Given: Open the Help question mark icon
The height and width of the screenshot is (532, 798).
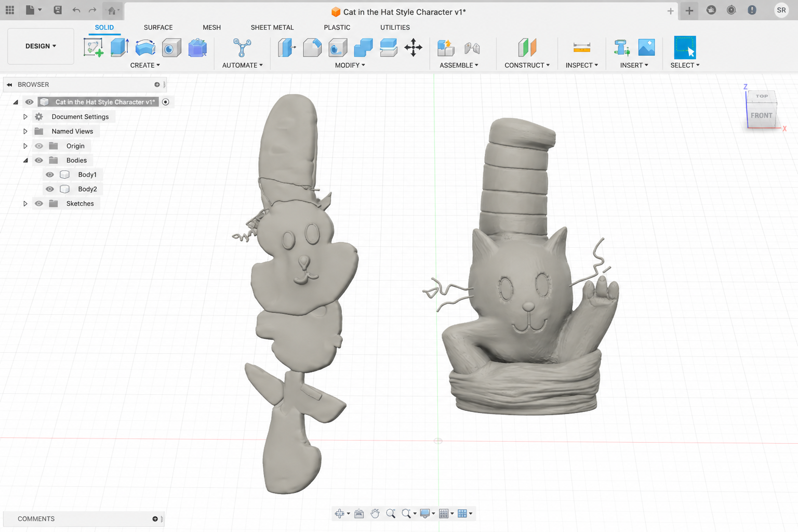Looking at the screenshot, I should coord(752,10).
